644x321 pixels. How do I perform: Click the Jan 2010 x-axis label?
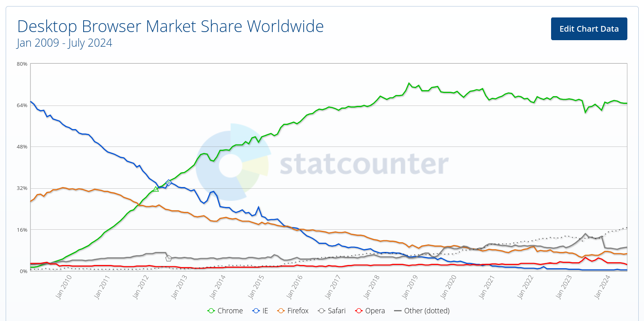64,287
